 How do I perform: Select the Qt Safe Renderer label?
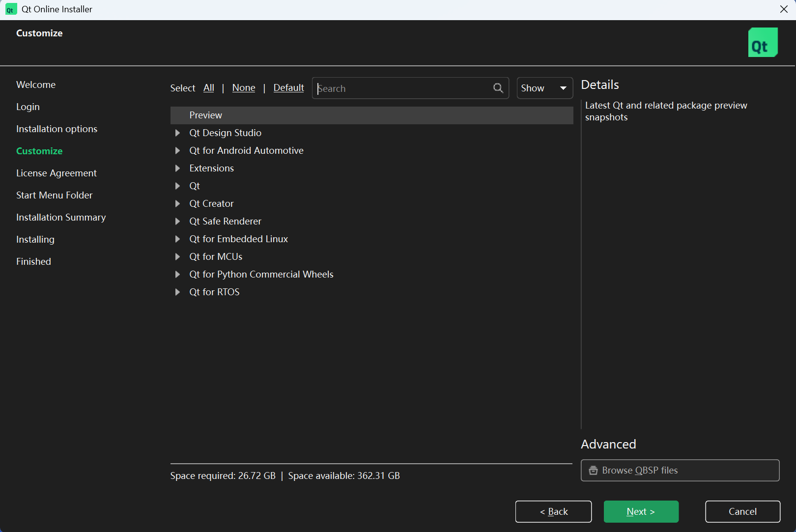[x=226, y=222]
